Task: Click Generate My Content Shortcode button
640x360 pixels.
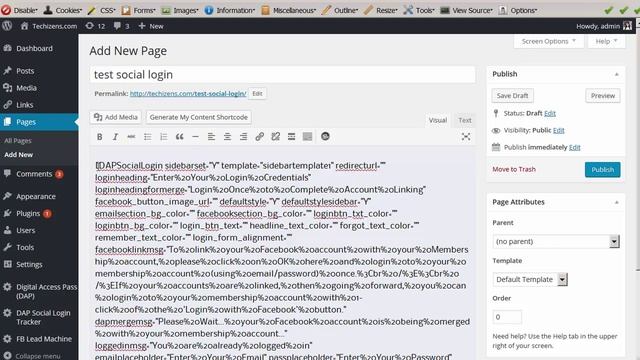Action: [199, 117]
